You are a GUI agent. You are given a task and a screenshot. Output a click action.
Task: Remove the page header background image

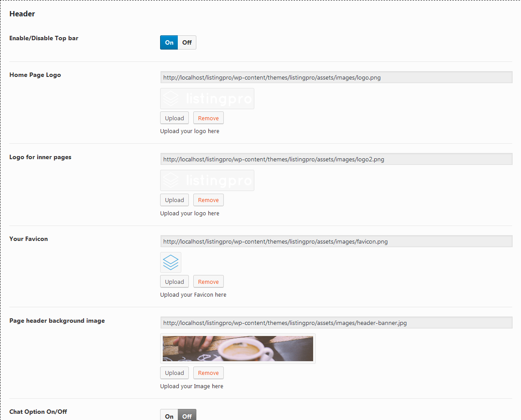(x=208, y=373)
